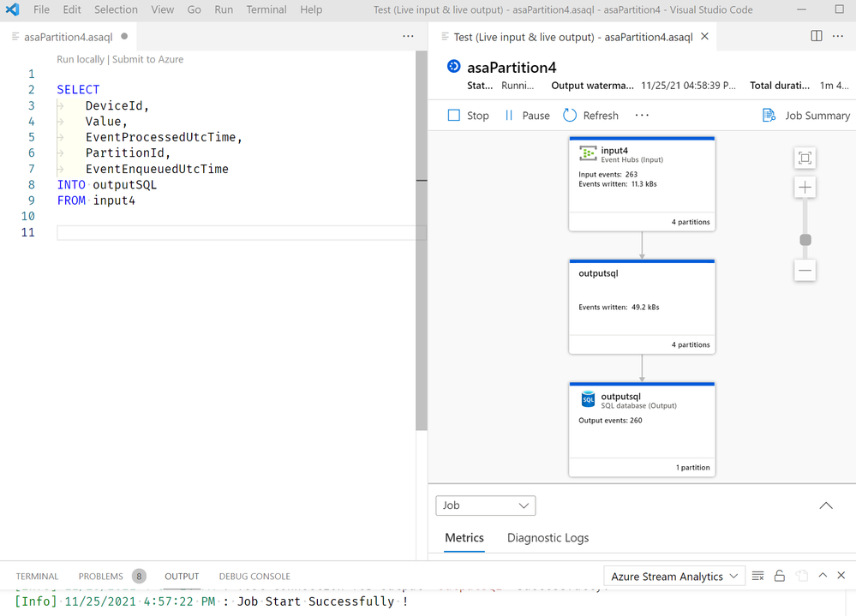This screenshot has width=856, height=616.
Task: Stop the running job
Action: point(469,115)
